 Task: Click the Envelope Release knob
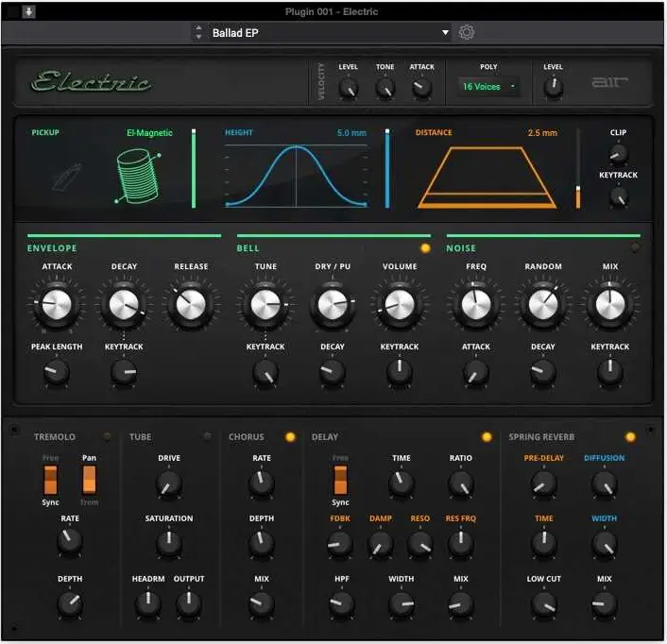191,304
